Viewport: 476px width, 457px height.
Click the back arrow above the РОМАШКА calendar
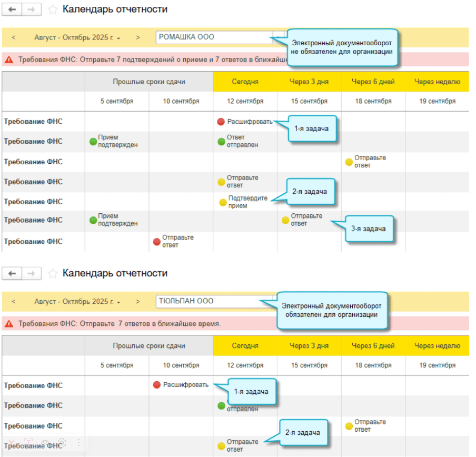(x=13, y=9)
